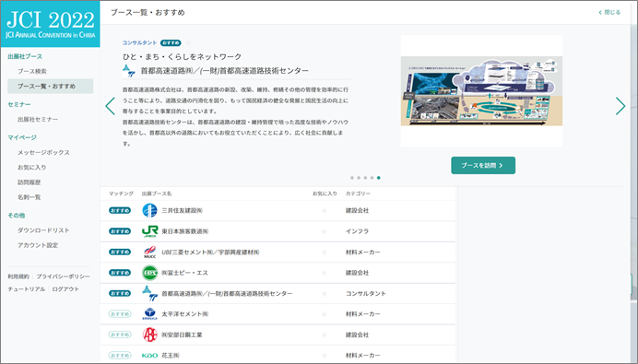Screen dimensions: 638x364
Task: Click the ログアウト link
Action: [65, 289]
